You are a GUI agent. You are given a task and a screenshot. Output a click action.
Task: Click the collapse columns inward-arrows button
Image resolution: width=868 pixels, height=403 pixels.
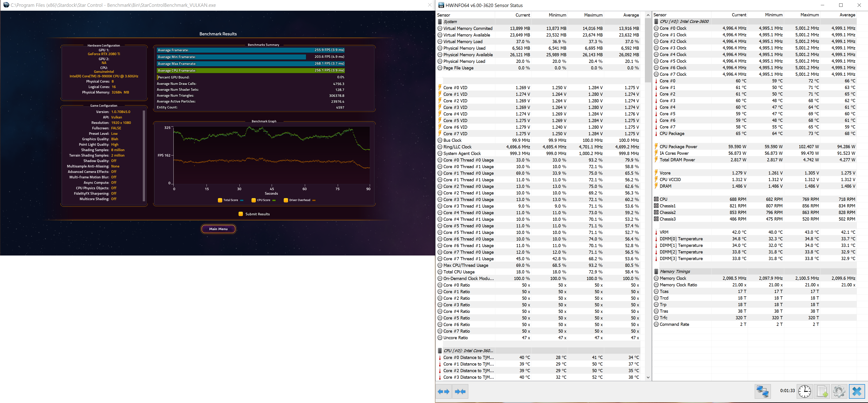pyautogui.click(x=460, y=392)
